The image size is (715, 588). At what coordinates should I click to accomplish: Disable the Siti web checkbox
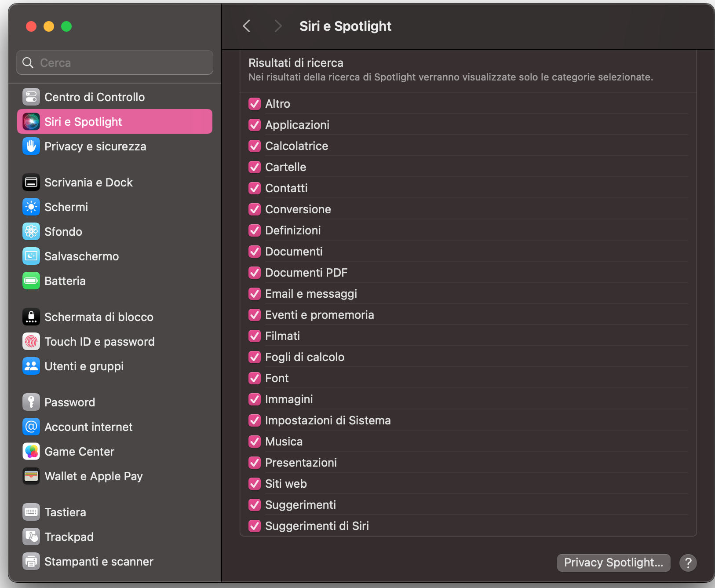point(255,484)
